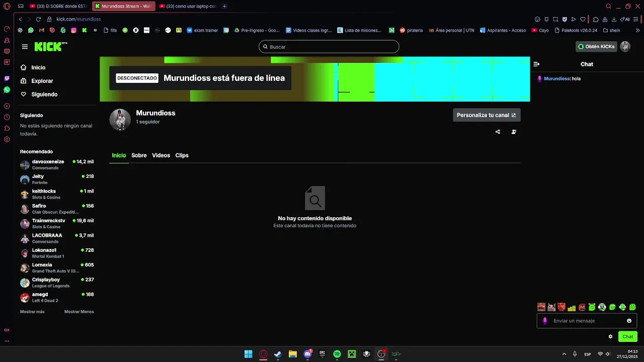Viewport: 644px width, 362px height.
Task: Open recommended channel Trainwreckstv
Action: [57, 223]
